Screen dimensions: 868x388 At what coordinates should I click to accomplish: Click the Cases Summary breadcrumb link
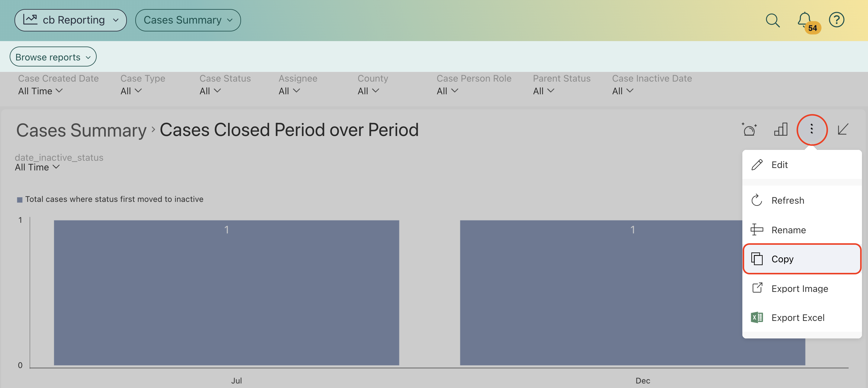tap(81, 131)
